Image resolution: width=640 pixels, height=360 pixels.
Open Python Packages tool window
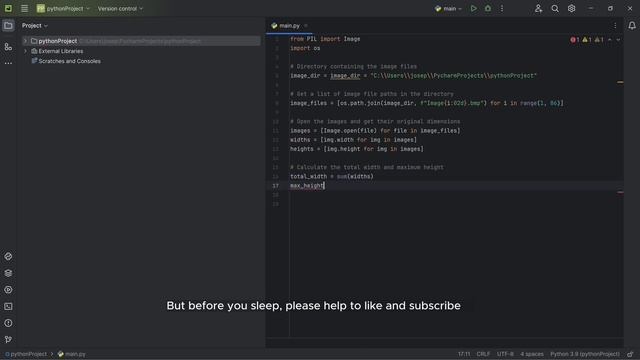pos(8,256)
